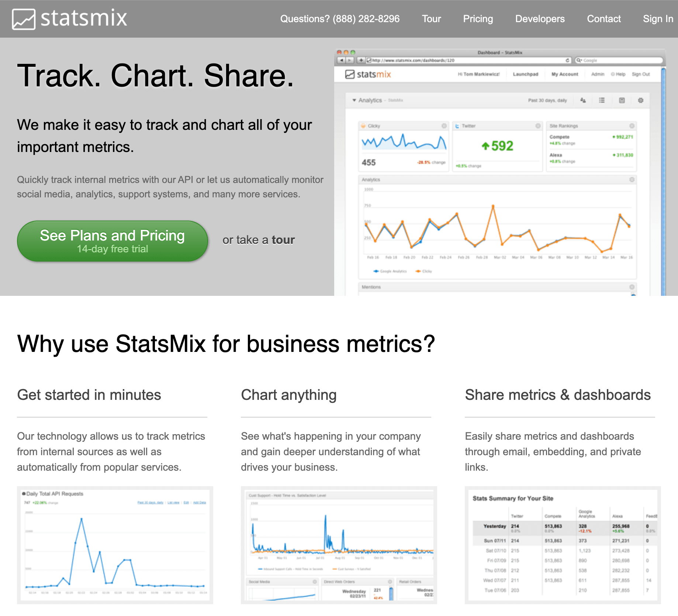Image resolution: width=678 pixels, height=616 pixels.
Task: Click the Get started in minutes heading
Action: tap(89, 395)
